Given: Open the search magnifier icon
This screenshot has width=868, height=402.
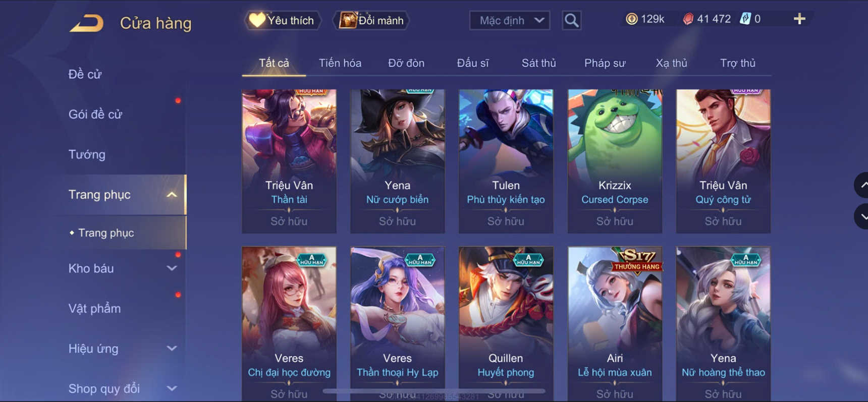Looking at the screenshot, I should coord(571,20).
